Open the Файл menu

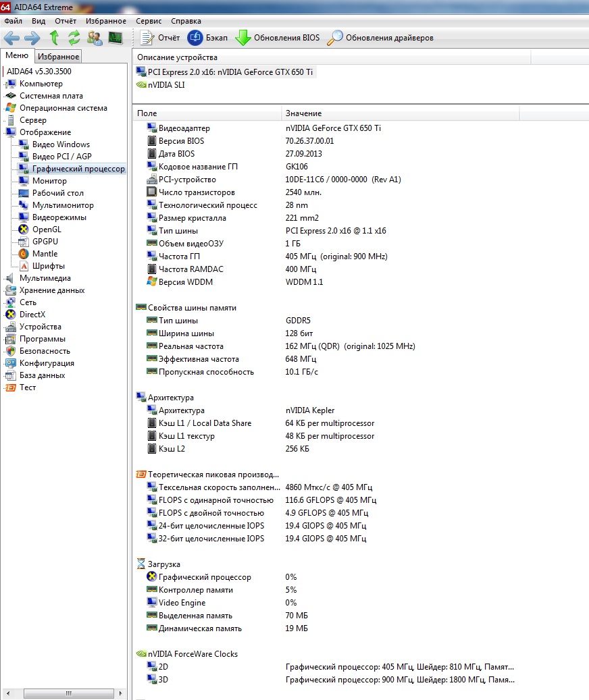pyautogui.click(x=14, y=21)
